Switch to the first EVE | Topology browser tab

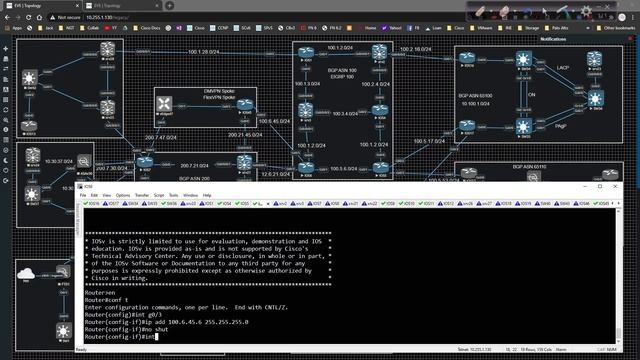(x=41, y=6)
